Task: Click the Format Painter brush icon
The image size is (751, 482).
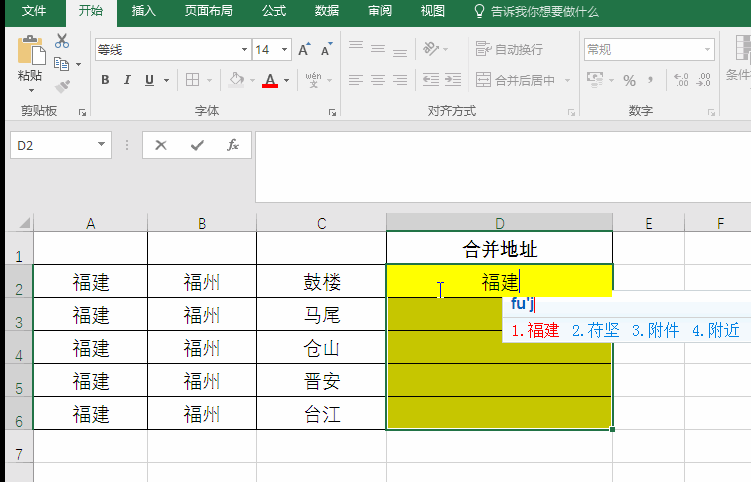Action: click(62, 86)
